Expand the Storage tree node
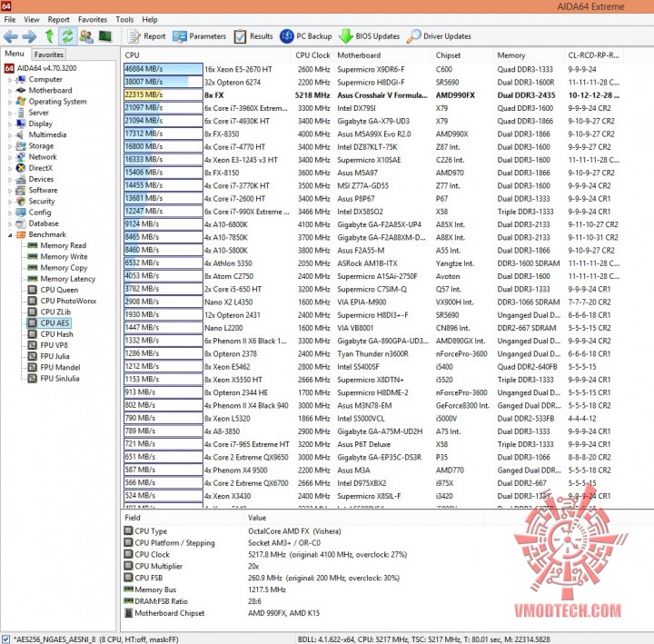 (x=10, y=146)
